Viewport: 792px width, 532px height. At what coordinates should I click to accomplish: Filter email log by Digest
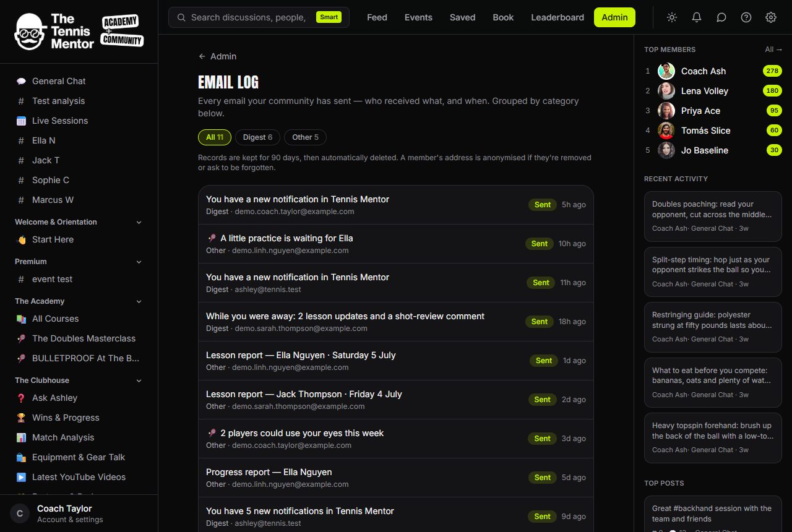[257, 137]
